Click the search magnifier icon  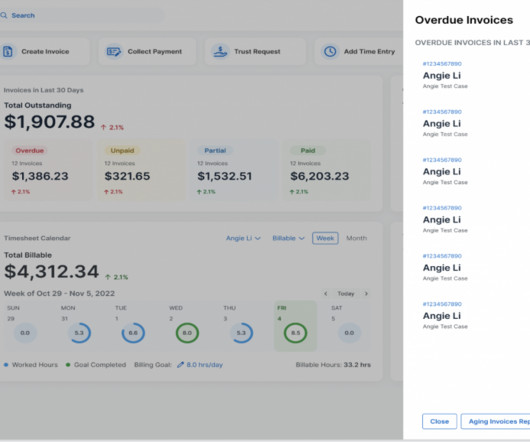point(4,15)
